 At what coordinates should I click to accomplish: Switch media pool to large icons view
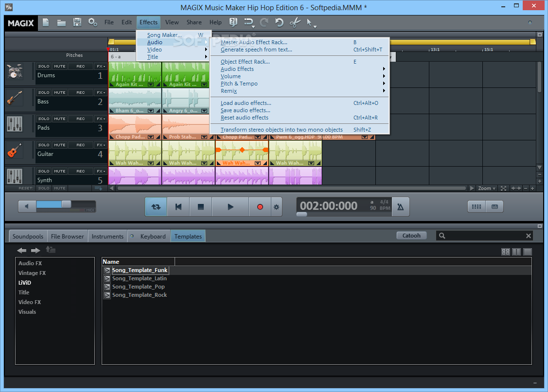(x=505, y=252)
